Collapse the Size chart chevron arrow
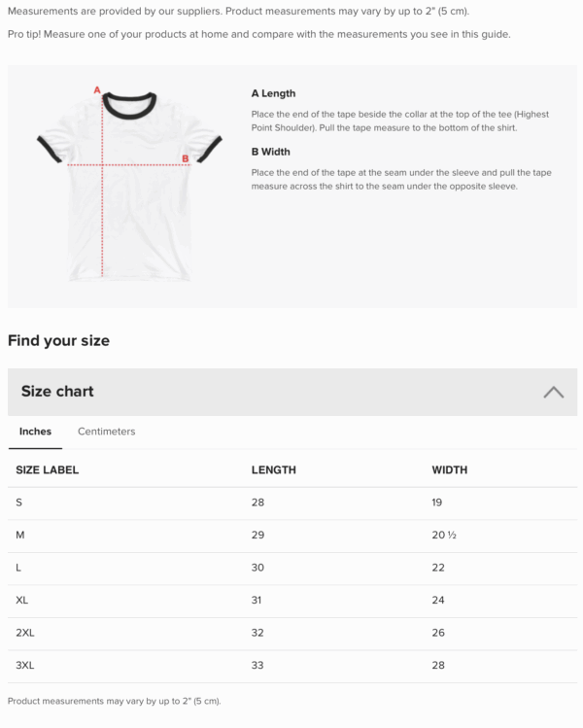 553,392
